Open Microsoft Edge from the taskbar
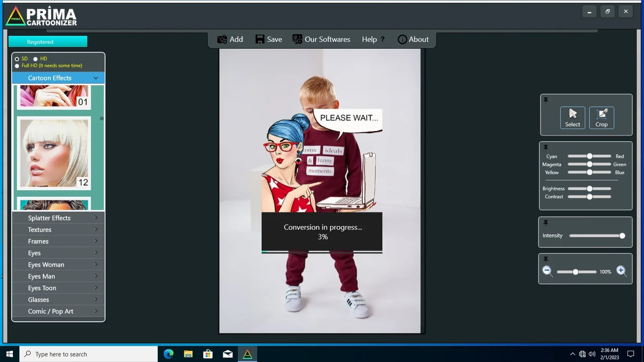 click(169, 354)
